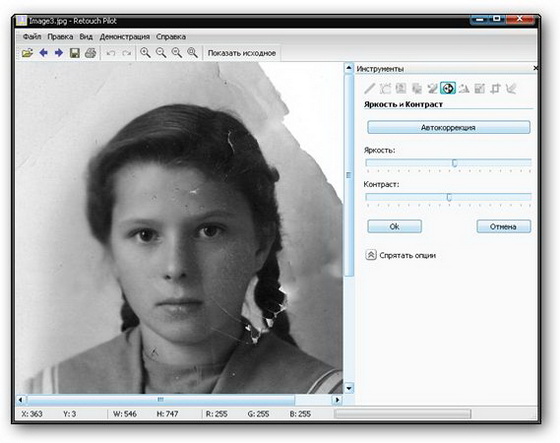560x443 pixels.
Task: Click the open file folder icon
Action: (x=28, y=53)
